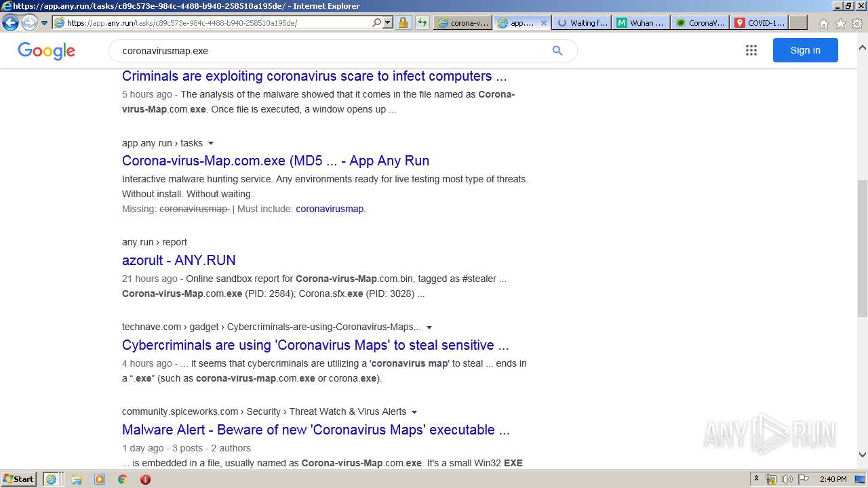The width and height of the screenshot is (868, 488).
Task: Click the blue Google search magnifier icon
Action: [x=557, y=51]
